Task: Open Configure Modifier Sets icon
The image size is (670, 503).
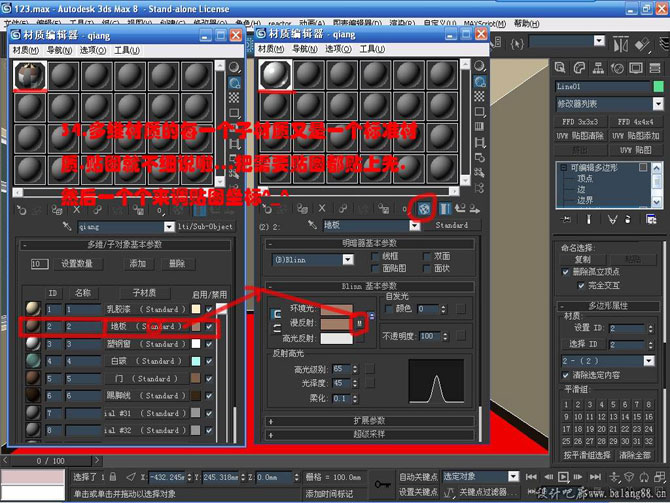Action: [651, 219]
